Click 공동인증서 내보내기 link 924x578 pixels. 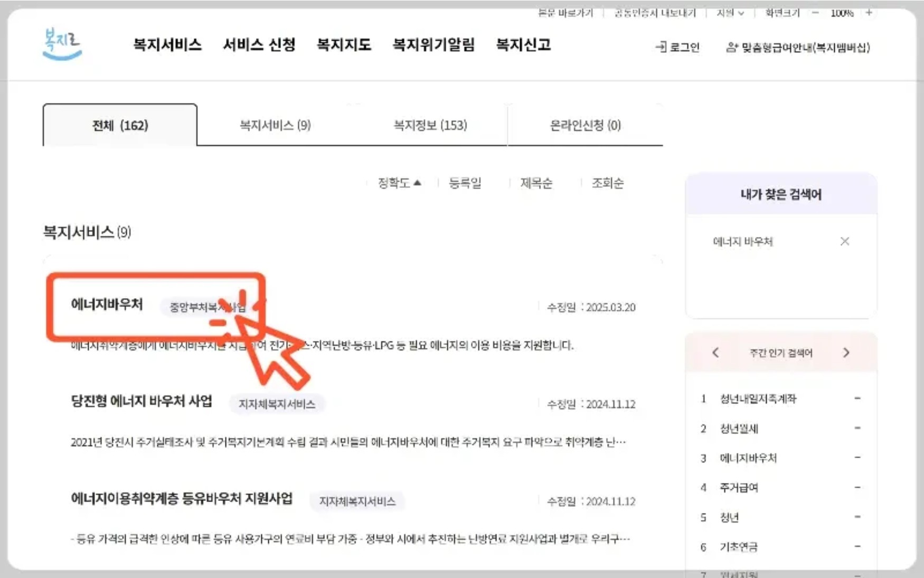tap(655, 13)
